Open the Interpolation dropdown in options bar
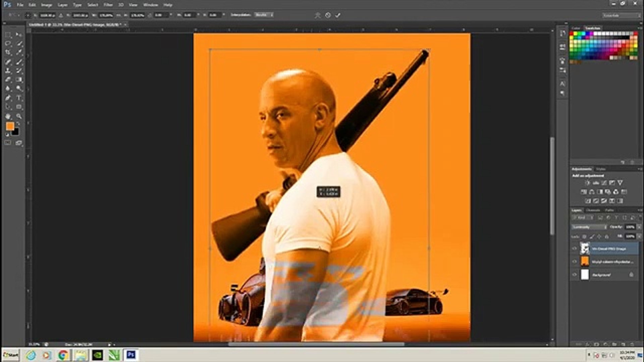Screen dimensions: 644x362 [x=264, y=15]
